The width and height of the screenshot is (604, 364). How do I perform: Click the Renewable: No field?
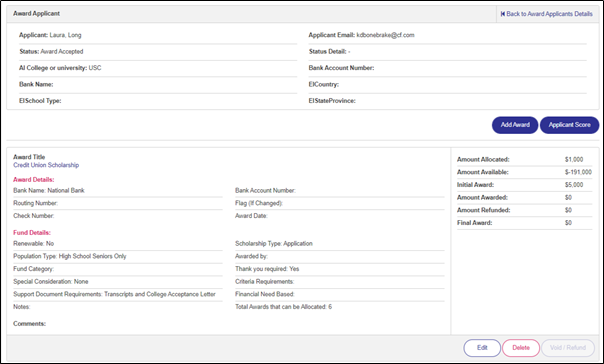click(34, 243)
